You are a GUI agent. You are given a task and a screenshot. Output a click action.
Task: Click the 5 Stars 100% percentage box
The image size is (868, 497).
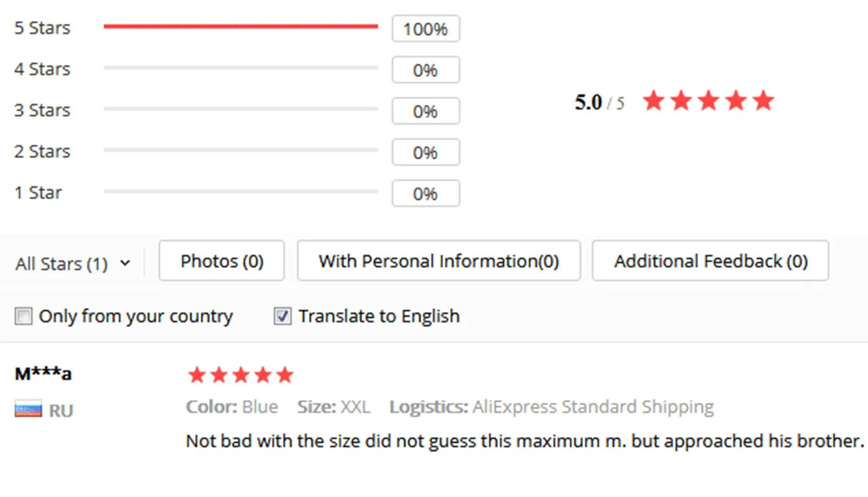[x=425, y=29]
